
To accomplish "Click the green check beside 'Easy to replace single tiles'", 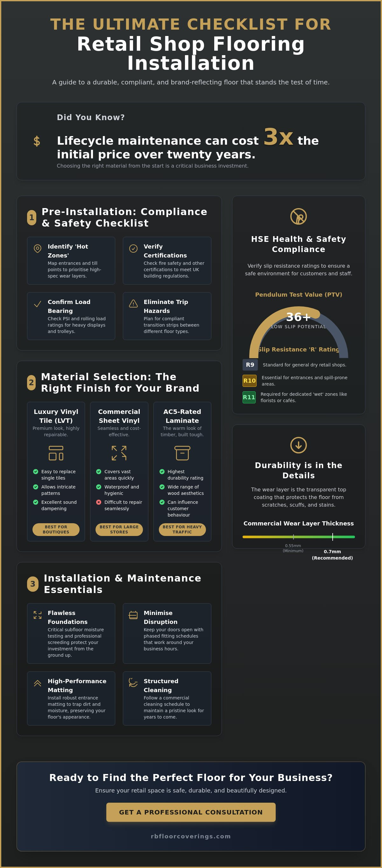I will pos(36,471).
